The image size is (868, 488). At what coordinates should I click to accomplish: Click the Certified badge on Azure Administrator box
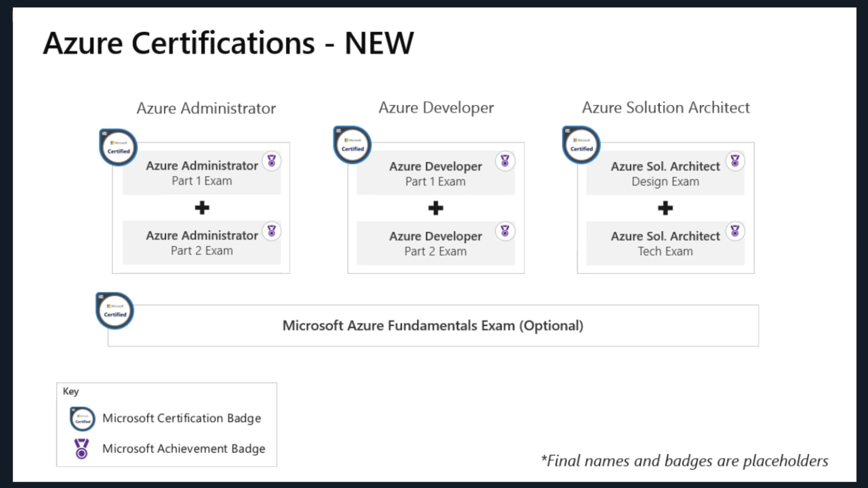(x=118, y=147)
